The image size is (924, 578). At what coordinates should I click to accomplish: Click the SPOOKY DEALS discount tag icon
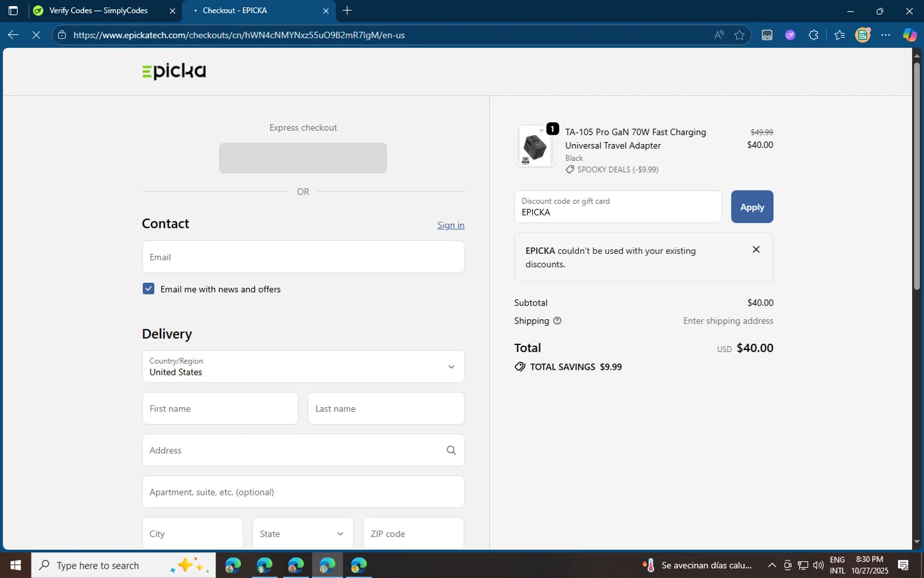tap(570, 169)
